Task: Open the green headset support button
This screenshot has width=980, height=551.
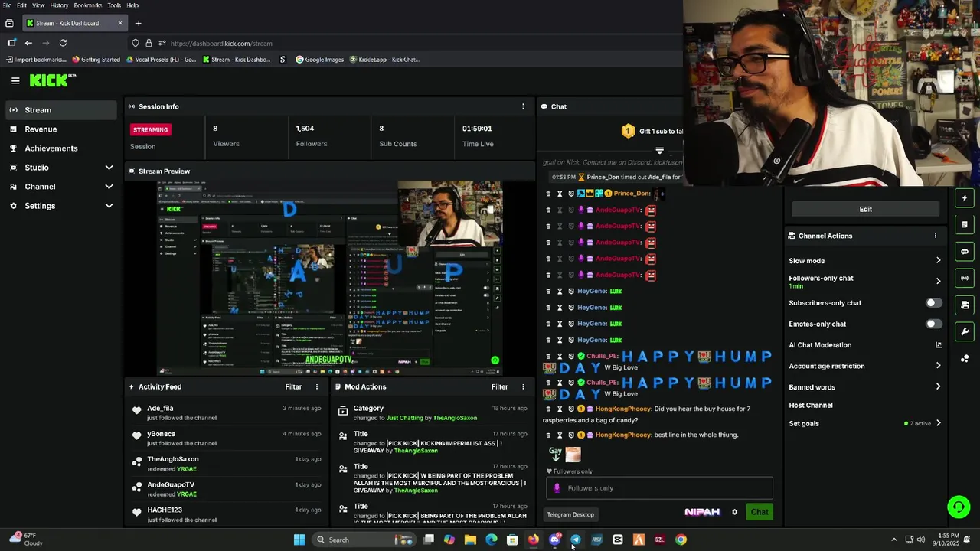Action: click(x=959, y=507)
